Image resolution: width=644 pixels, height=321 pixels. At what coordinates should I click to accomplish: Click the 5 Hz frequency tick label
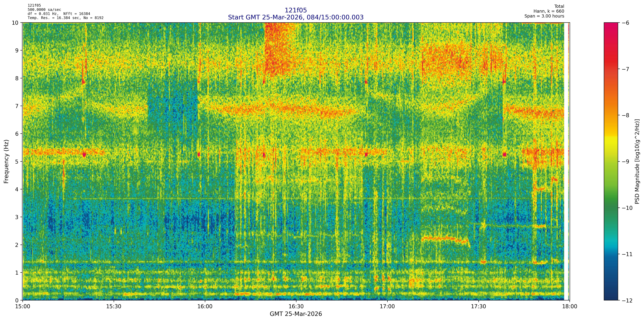point(17,162)
